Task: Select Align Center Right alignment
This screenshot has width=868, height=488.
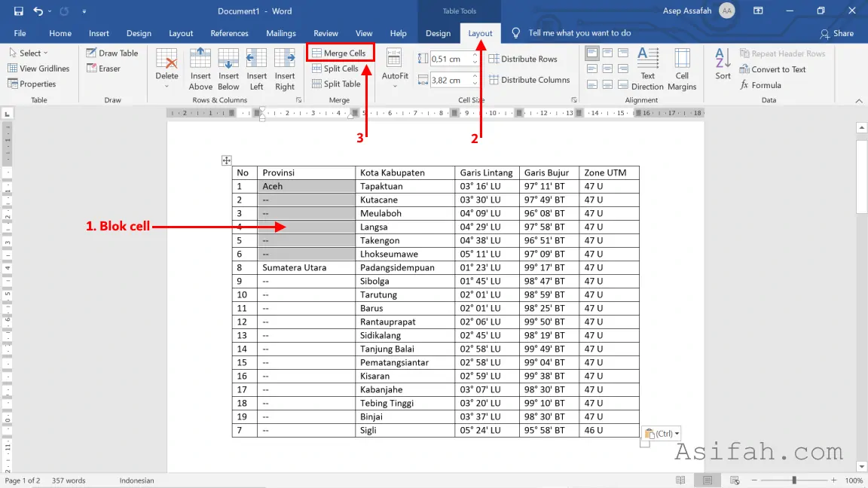Action: pos(623,69)
